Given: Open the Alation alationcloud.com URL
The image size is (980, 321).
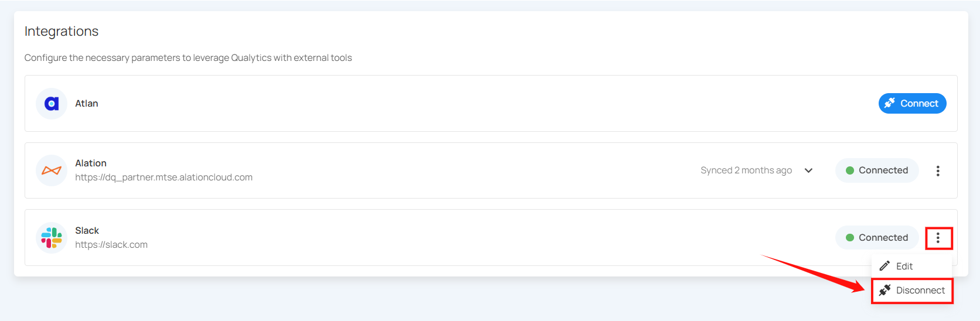Looking at the screenshot, I should click(163, 177).
